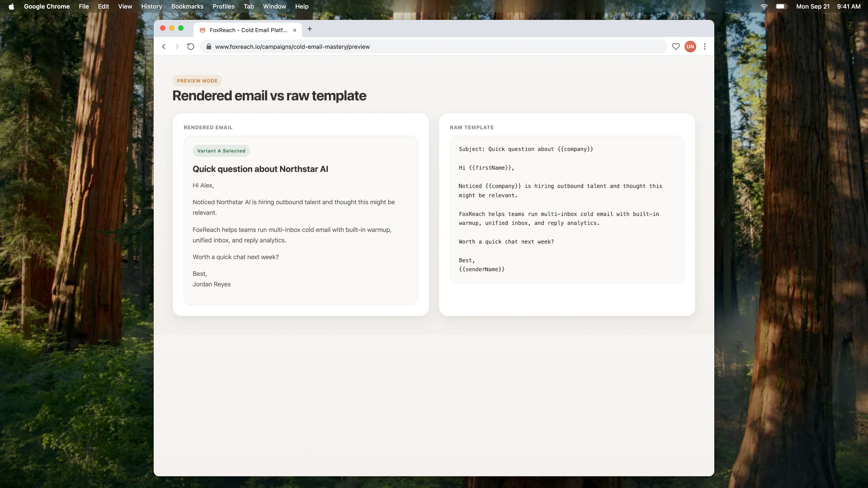Click the Wi-Fi status icon

tap(764, 6)
